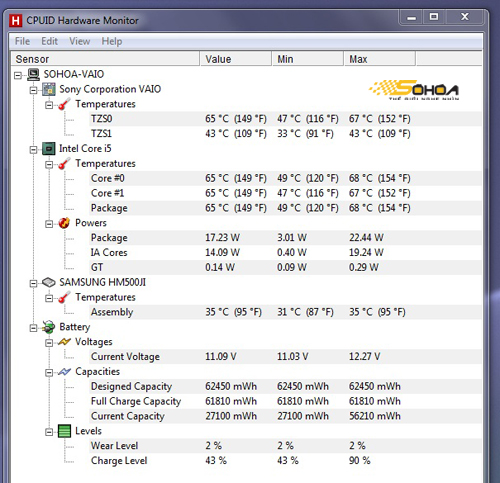The height and width of the screenshot is (483, 500).
Task: Click the green Levels icon
Action: click(x=64, y=431)
